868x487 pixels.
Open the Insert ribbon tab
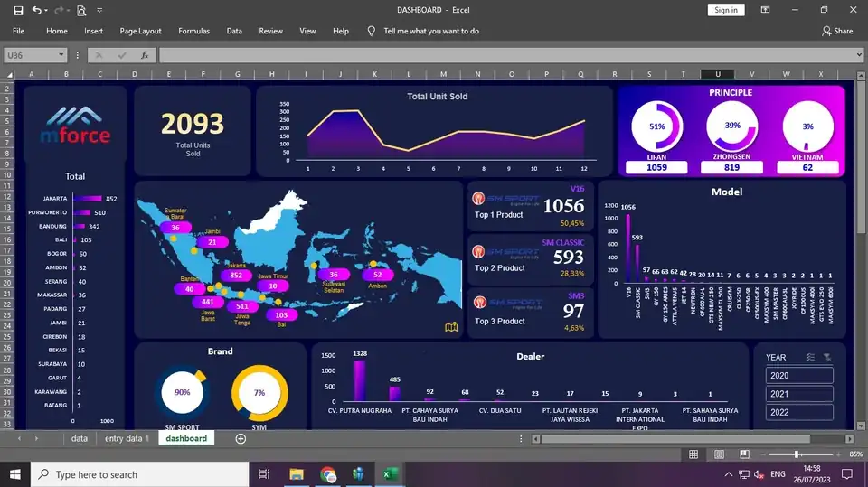point(93,31)
